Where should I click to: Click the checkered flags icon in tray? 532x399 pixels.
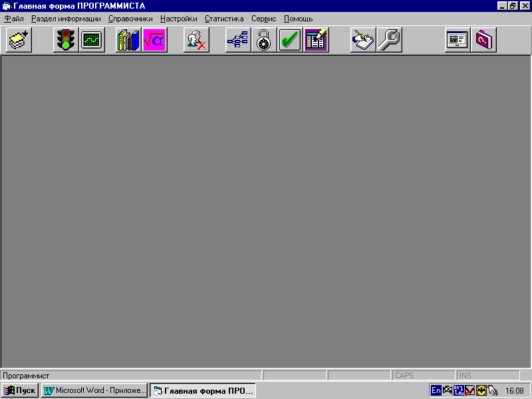pyautogui.click(x=448, y=390)
